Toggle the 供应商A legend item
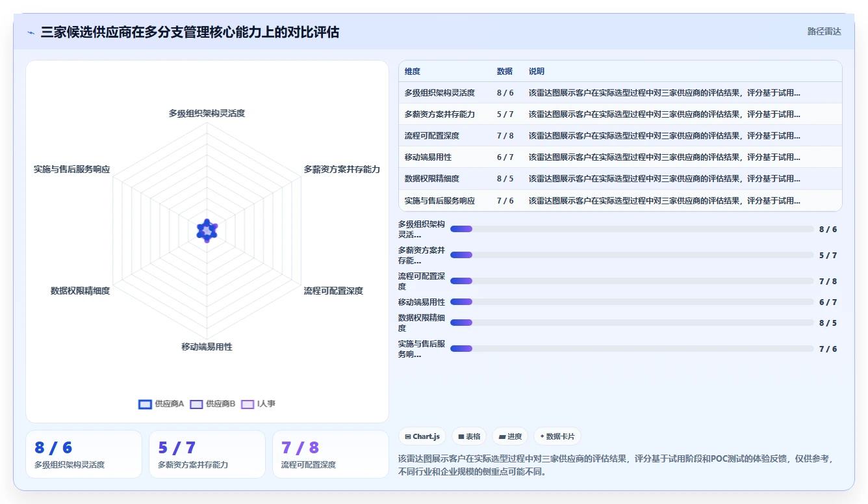Image resolution: width=868 pixels, height=504 pixels. 162,404
